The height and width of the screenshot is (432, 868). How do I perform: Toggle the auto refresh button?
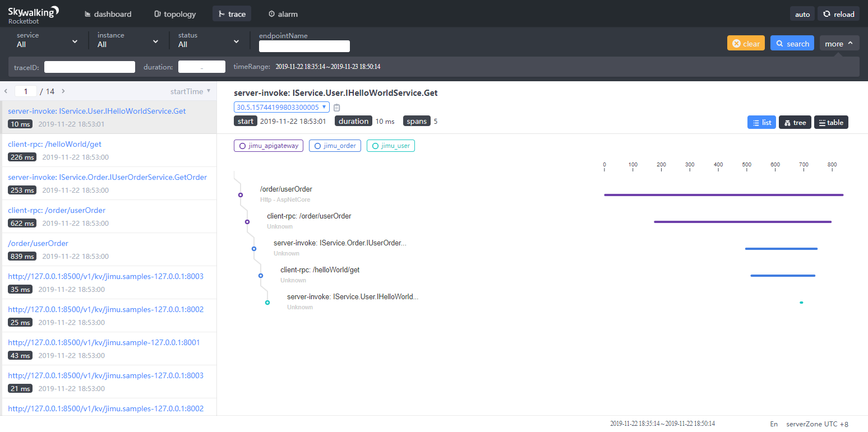[802, 14]
